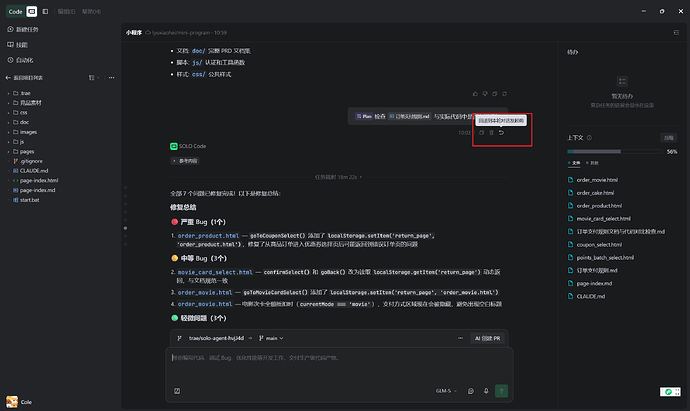Click the green send arrow button
The height and width of the screenshot is (411, 690).
501,391
